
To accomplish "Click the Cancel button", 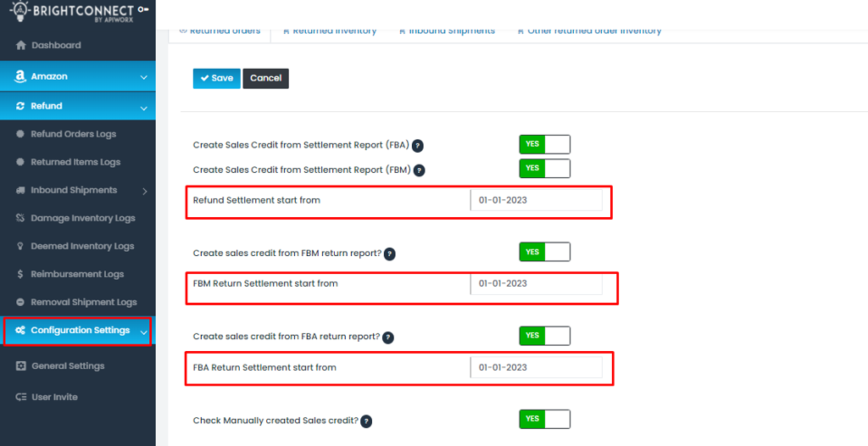I will pyautogui.click(x=265, y=78).
